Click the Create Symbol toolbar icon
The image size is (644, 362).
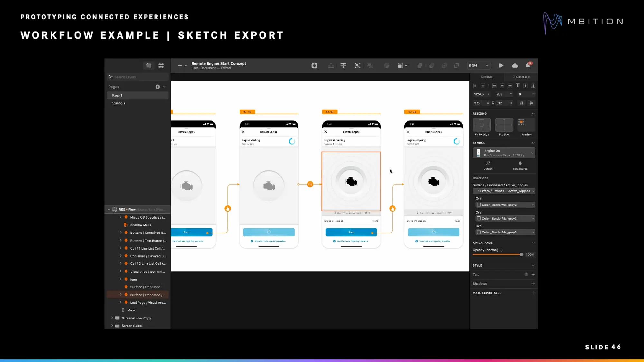pyautogui.click(x=314, y=66)
